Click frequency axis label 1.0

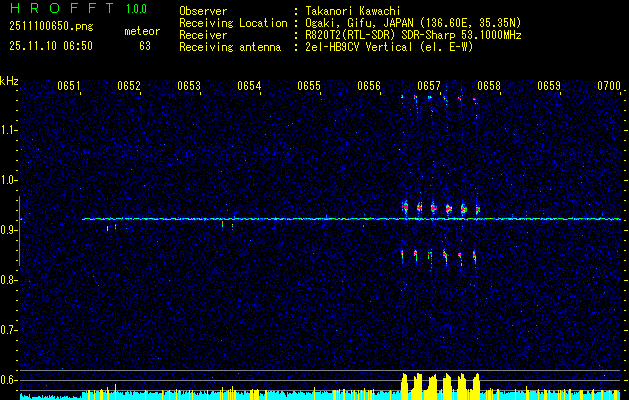[x=8, y=180]
